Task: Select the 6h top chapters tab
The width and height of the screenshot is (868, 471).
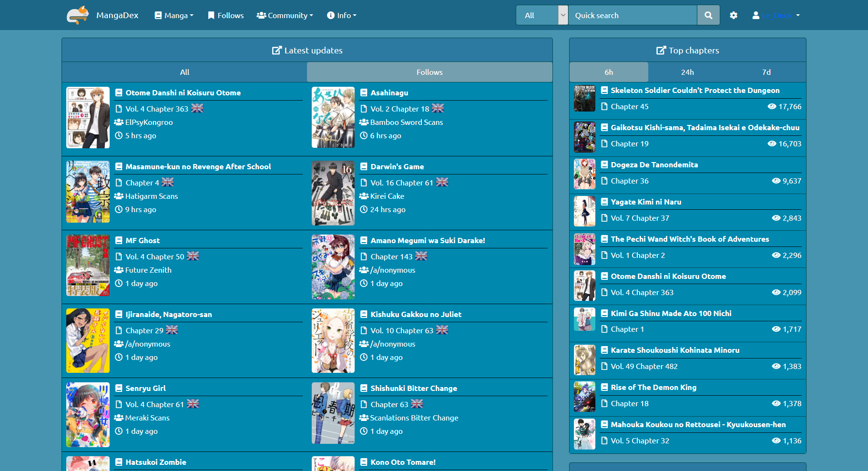Action: tap(609, 72)
